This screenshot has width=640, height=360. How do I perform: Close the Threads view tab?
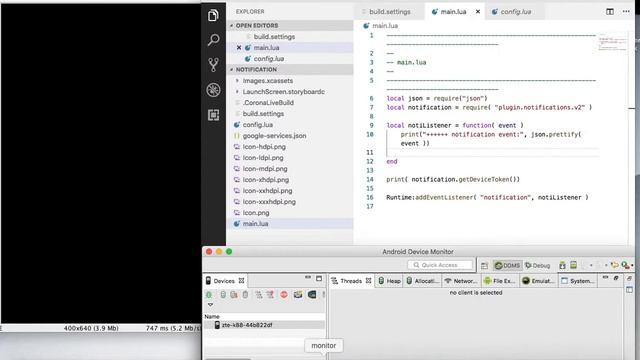(369, 281)
